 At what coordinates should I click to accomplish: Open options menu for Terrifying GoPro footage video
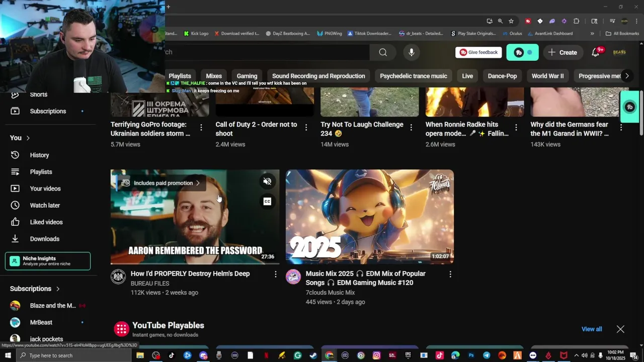point(201,128)
